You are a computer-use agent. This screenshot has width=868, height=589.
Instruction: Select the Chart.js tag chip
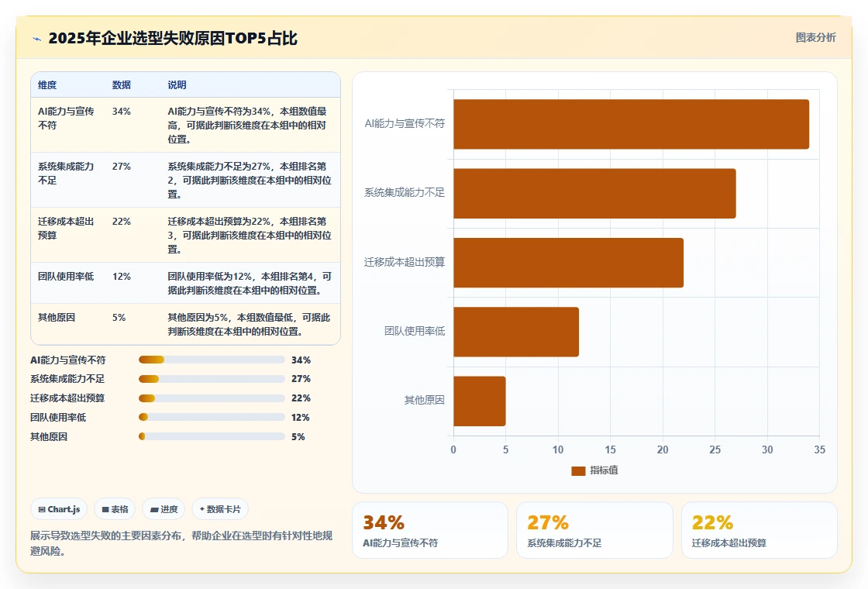click(x=59, y=509)
